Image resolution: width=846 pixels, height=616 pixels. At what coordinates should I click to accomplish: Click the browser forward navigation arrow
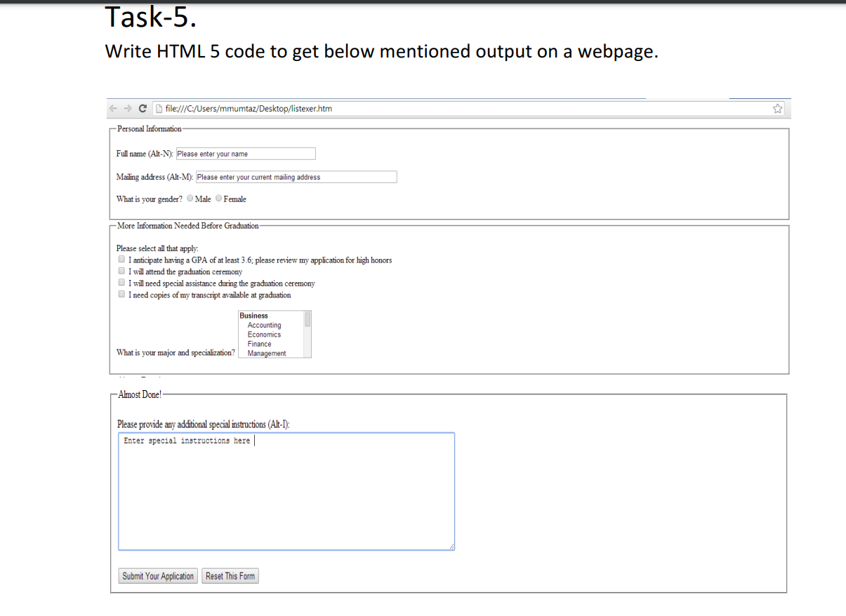pos(128,108)
